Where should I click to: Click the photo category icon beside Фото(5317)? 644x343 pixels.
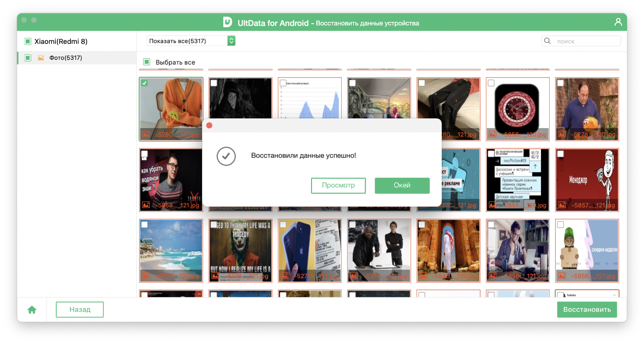pyautogui.click(x=41, y=58)
